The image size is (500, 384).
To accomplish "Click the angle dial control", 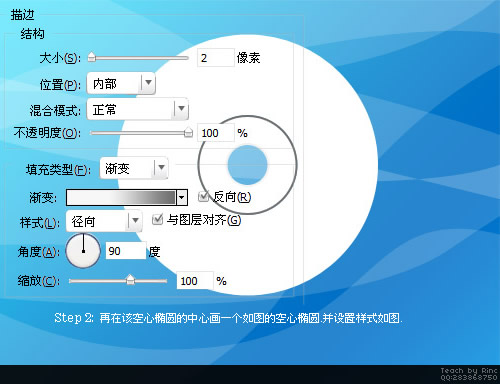I will tap(83, 251).
